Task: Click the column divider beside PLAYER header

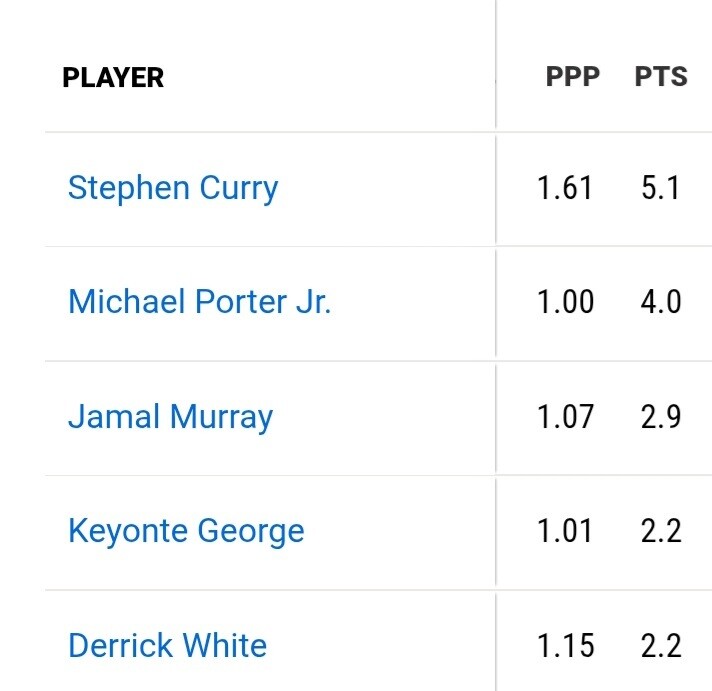Action: (495, 78)
